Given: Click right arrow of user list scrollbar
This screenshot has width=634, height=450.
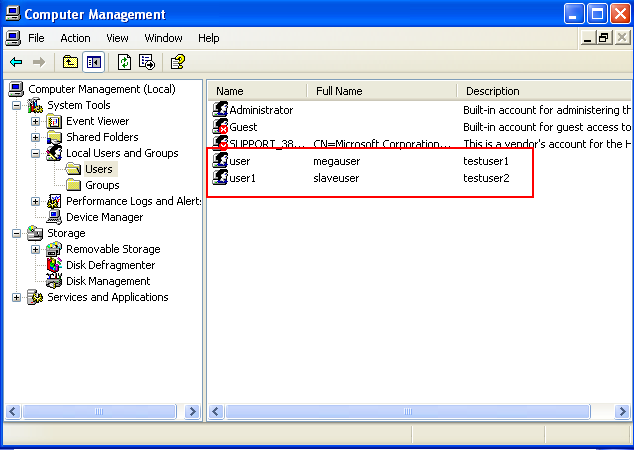Looking at the screenshot, I should pos(622,412).
